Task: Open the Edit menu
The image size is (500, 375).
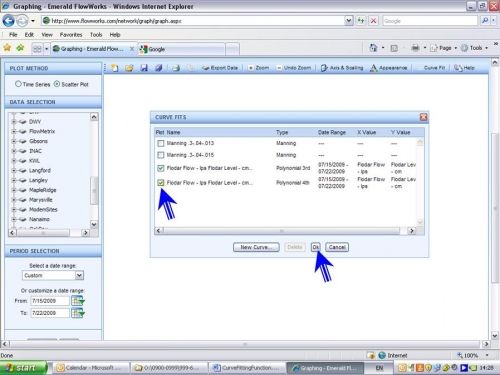Action: pos(29,35)
